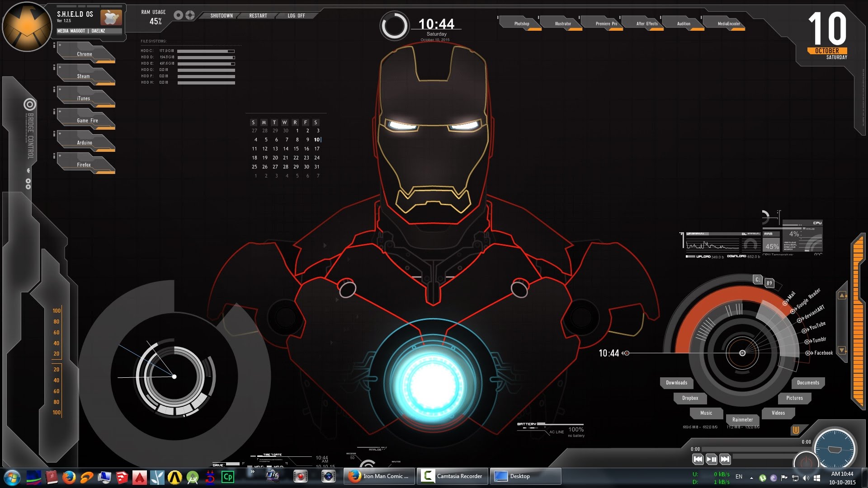This screenshot has width=868, height=488.
Task: Open Downloads folder shortcut
Action: click(x=675, y=382)
